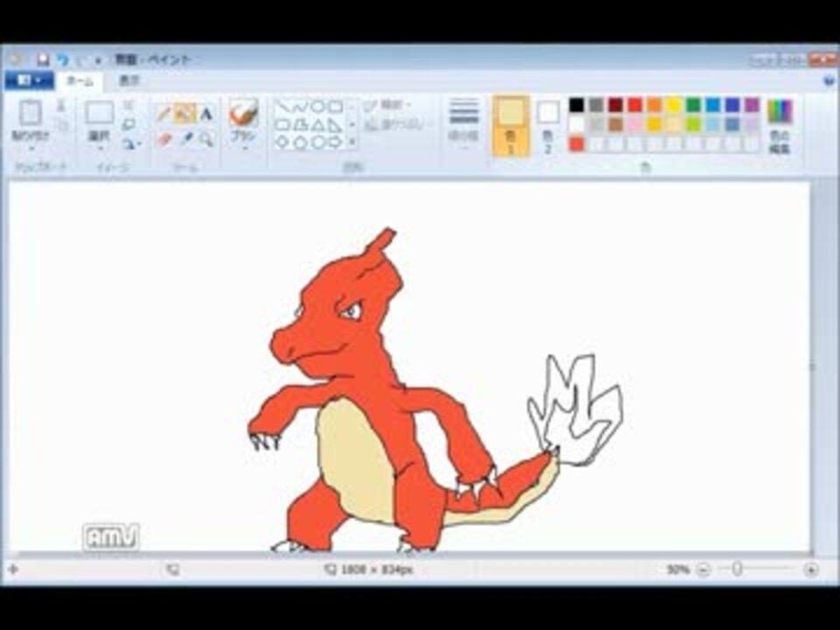The height and width of the screenshot is (630, 840).
Task: Select the straight Line shape
Action: coord(283,107)
